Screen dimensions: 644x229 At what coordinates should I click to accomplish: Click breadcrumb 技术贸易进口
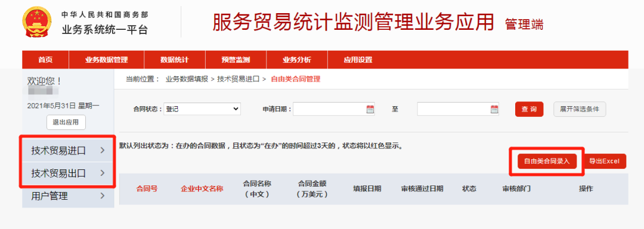[x=239, y=79]
